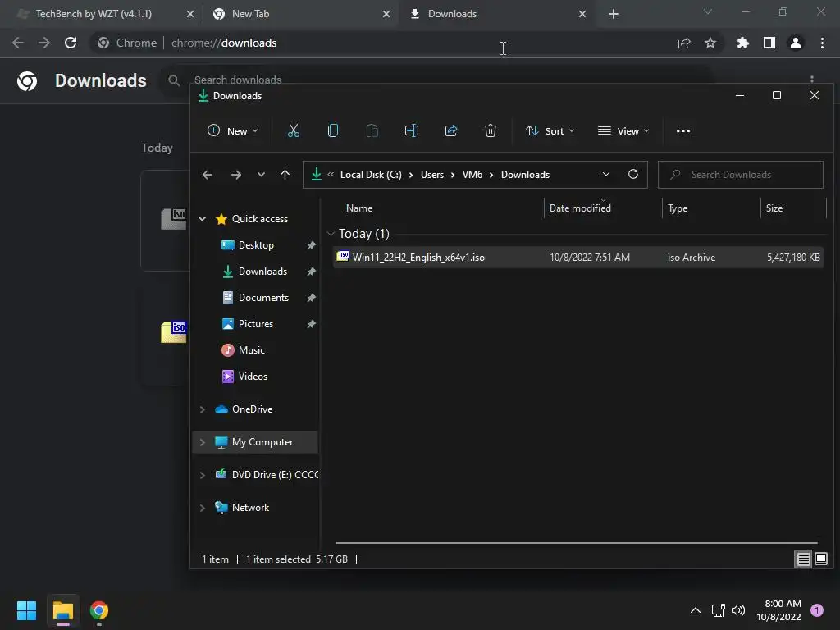
Task: Share this page icon in Chrome address bar
Action: (684, 43)
